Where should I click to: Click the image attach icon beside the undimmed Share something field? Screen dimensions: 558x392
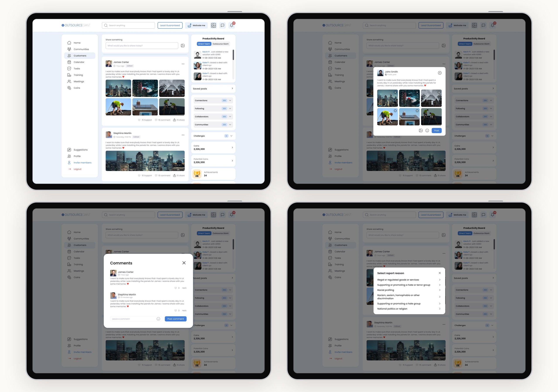183,46
